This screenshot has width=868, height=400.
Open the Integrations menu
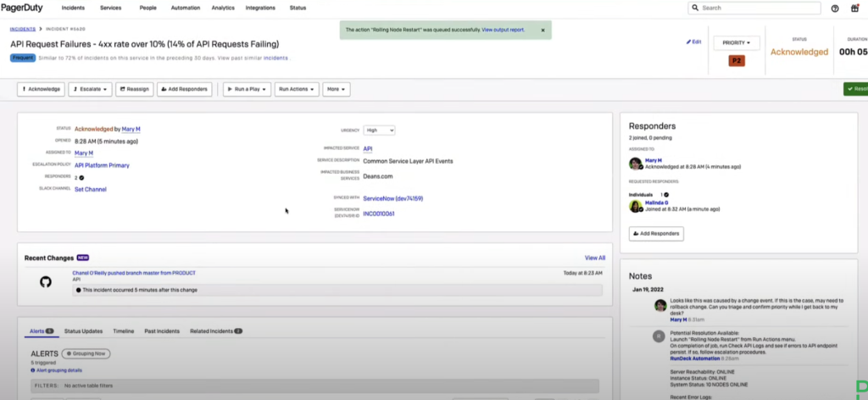[x=261, y=8]
